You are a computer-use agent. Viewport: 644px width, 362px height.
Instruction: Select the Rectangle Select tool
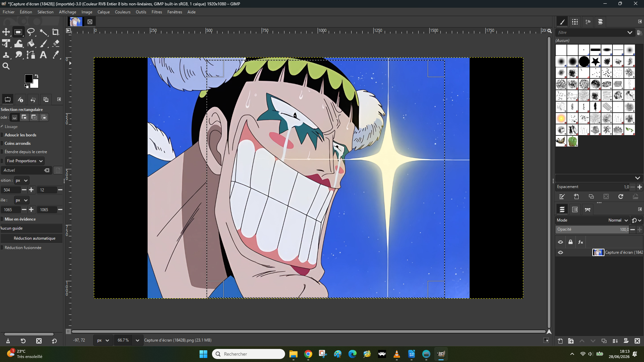pos(18,32)
